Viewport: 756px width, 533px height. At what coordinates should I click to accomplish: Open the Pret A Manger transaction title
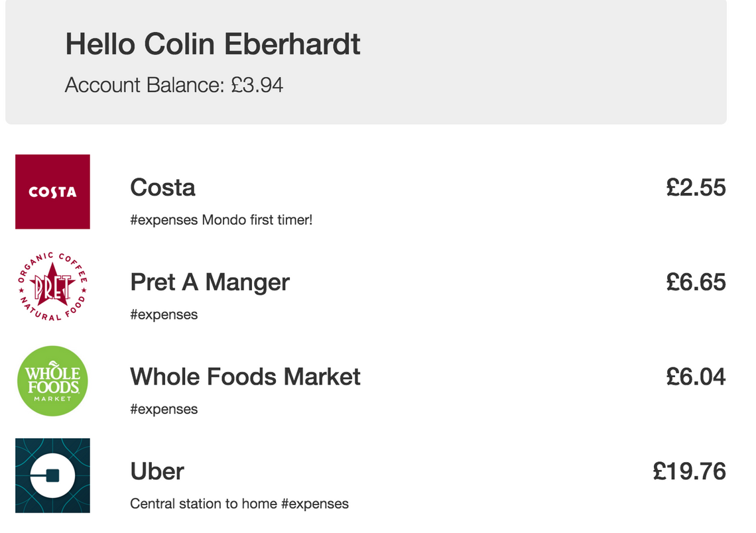point(210,282)
